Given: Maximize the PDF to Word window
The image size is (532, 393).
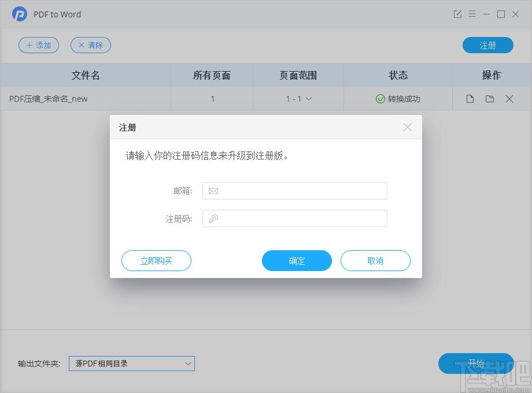Looking at the screenshot, I should click(501, 14).
